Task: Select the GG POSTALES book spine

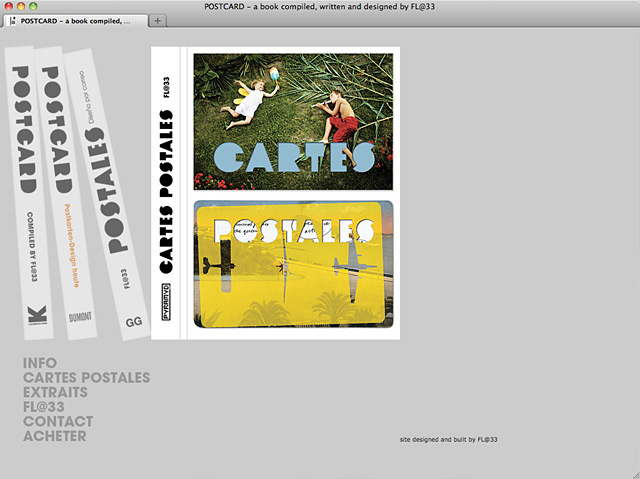Action: pyautogui.click(x=107, y=194)
